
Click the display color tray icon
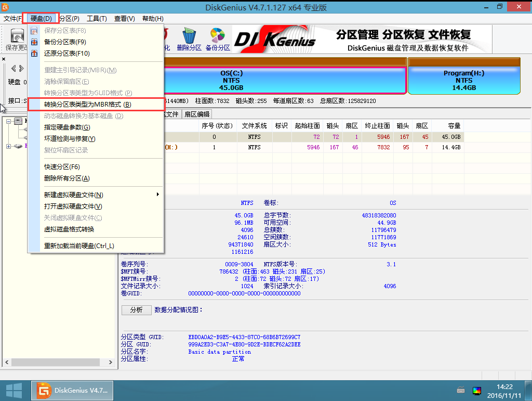click(x=477, y=391)
